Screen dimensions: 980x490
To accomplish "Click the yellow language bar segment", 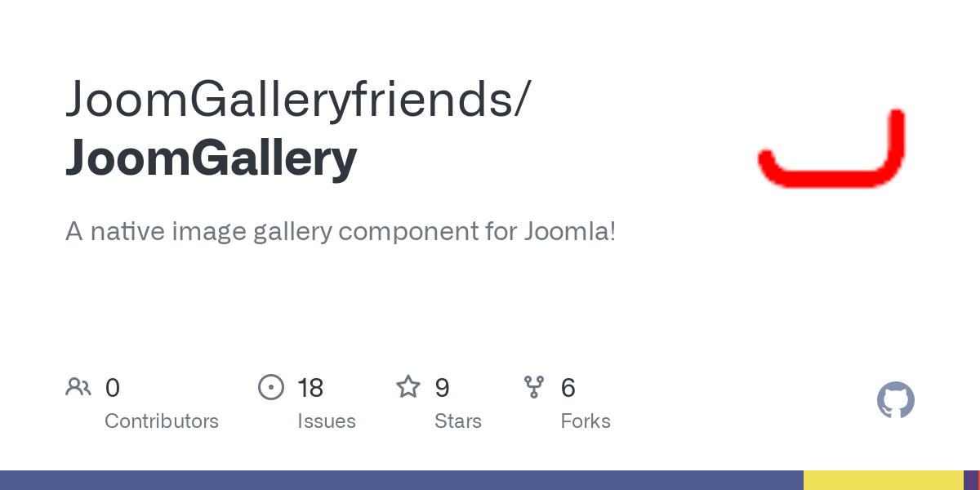I will 884,480.
